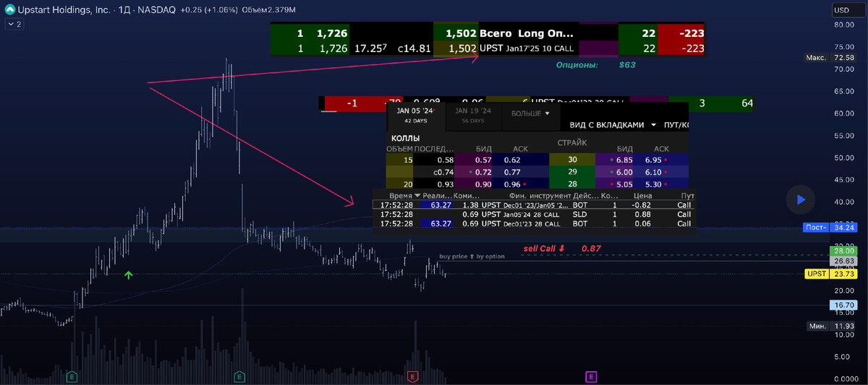Open the purple upcoming earnings E marker
Viewport: 868px width, 385px height.
click(x=591, y=376)
